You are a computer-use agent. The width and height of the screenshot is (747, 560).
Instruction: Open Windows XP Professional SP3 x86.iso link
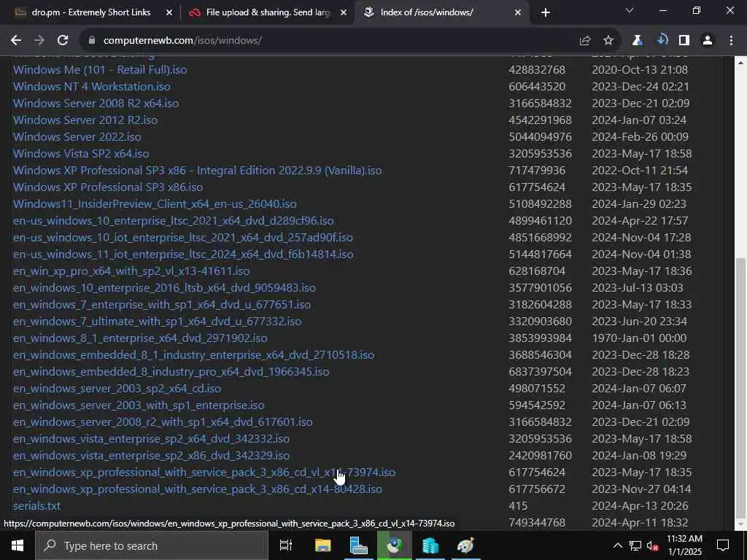[108, 187]
